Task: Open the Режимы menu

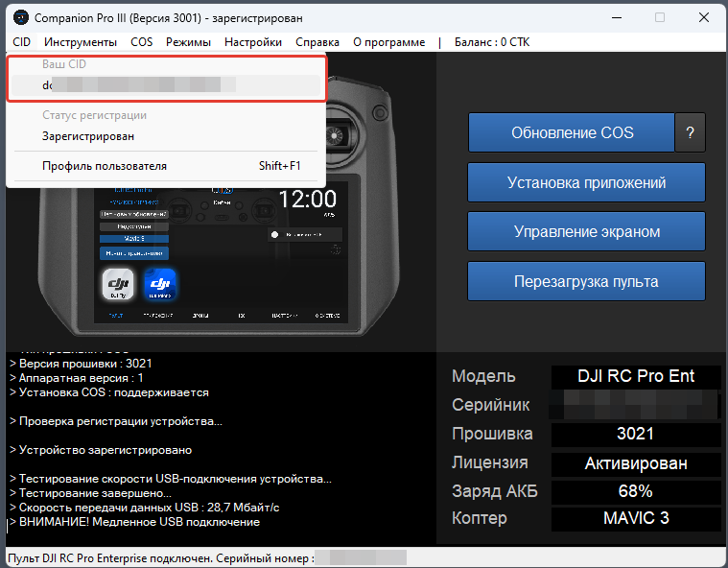Action: 188,42
